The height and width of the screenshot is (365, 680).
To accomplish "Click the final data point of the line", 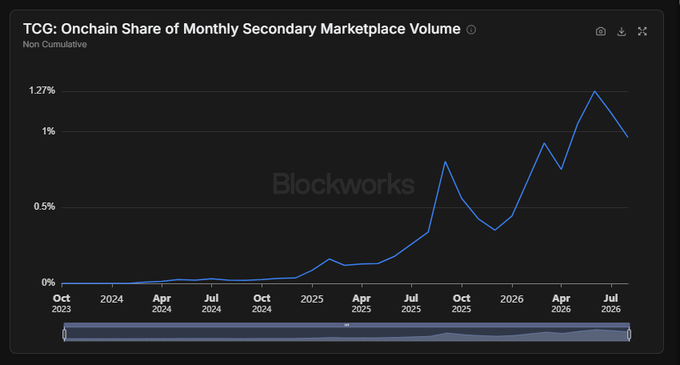I will pos(628,137).
